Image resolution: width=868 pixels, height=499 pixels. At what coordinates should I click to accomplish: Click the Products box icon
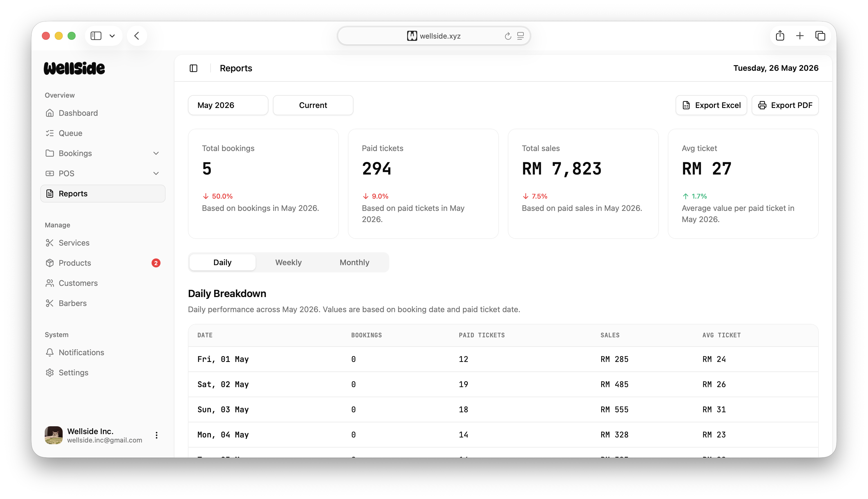click(x=50, y=263)
